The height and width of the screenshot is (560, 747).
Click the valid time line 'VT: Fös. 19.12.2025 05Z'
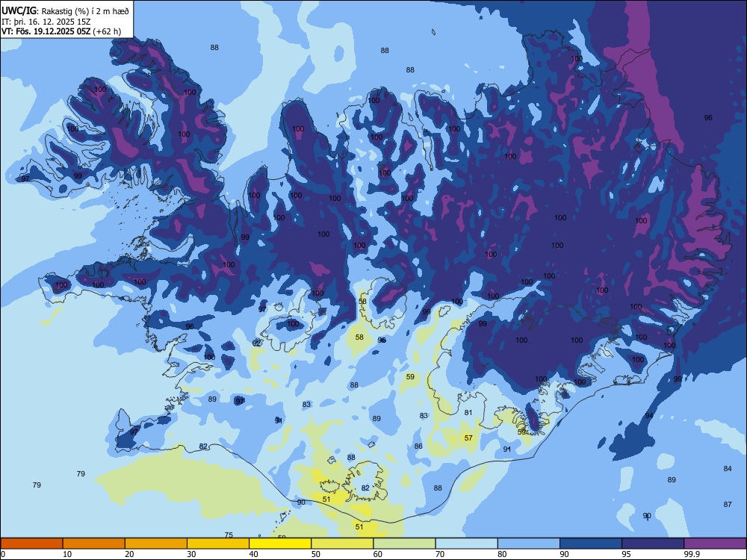pos(46,31)
